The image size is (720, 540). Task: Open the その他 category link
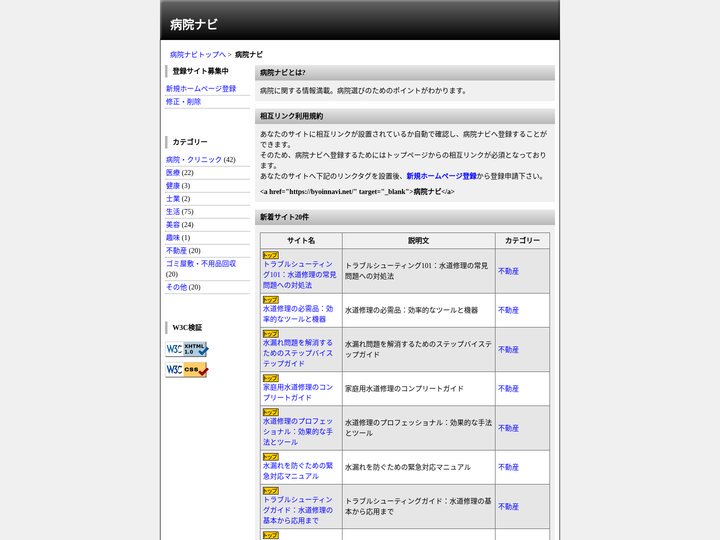point(176,287)
